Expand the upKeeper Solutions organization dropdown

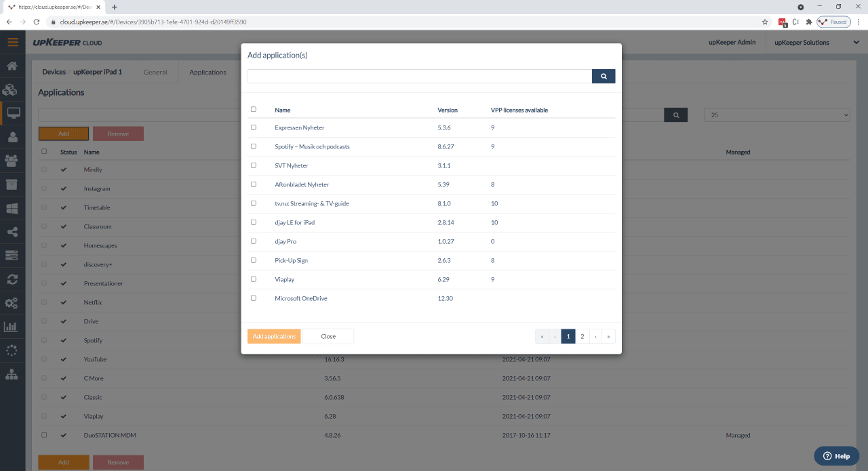click(817, 43)
